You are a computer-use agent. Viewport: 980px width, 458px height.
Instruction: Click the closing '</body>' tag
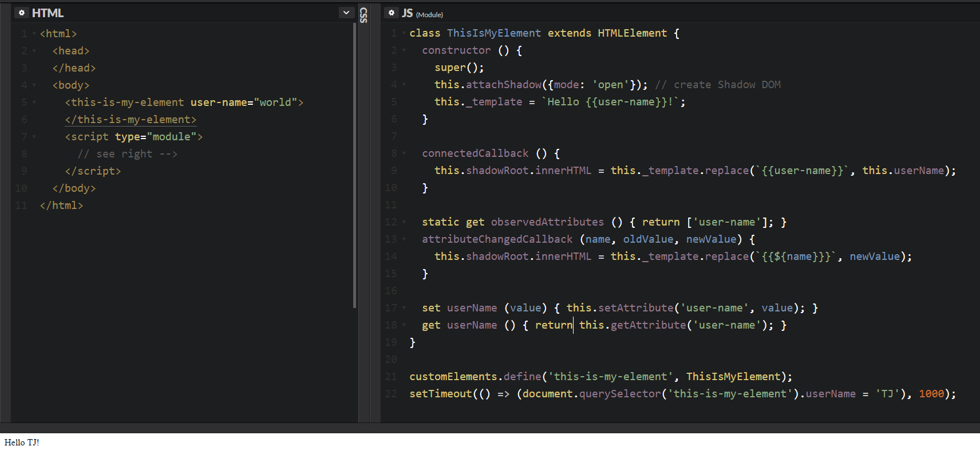click(x=74, y=188)
